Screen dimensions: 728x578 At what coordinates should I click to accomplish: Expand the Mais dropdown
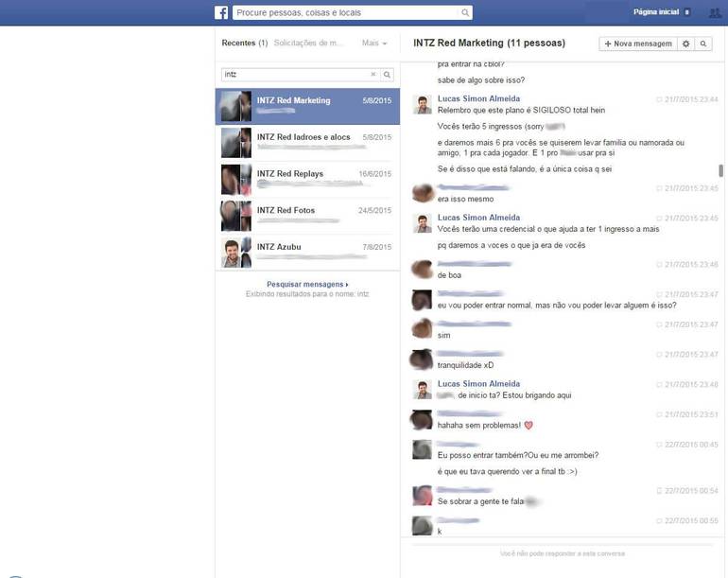(374, 43)
